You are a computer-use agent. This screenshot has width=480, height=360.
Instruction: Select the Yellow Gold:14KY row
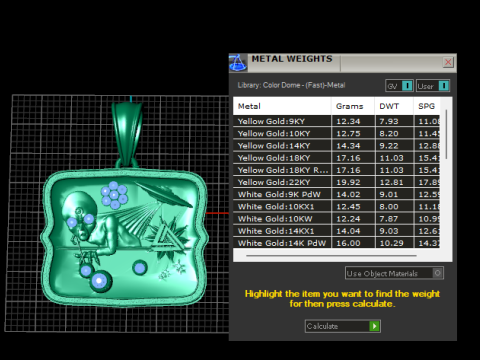[336, 146]
